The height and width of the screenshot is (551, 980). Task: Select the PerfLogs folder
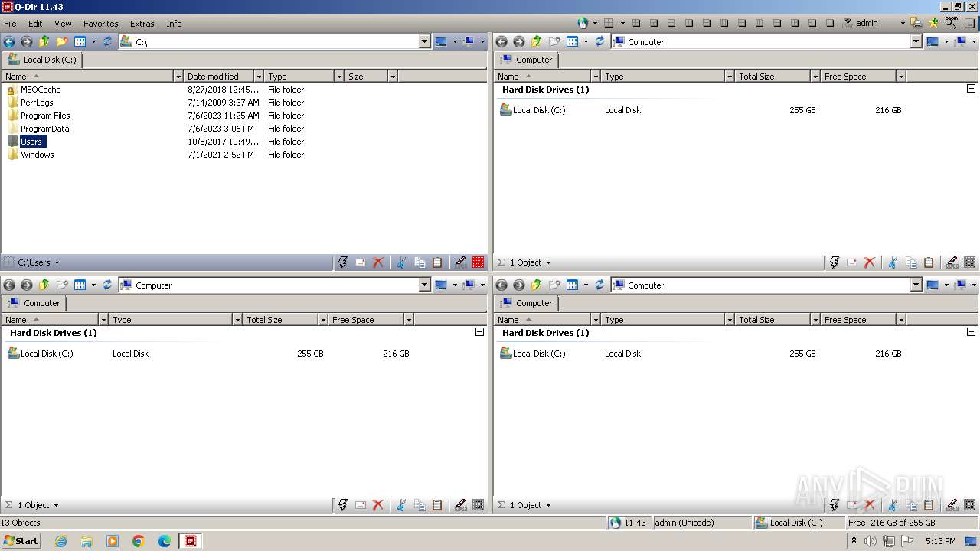tap(37, 103)
